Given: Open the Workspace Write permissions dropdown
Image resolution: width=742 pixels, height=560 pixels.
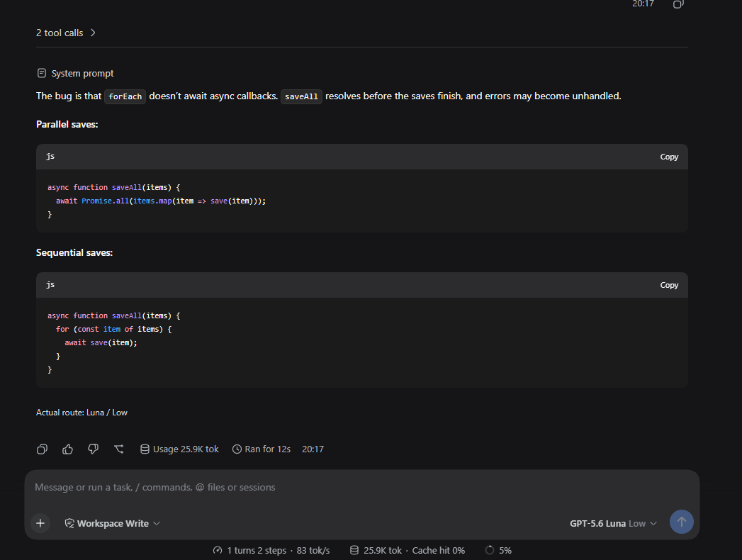Looking at the screenshot, I should (113, 523).
